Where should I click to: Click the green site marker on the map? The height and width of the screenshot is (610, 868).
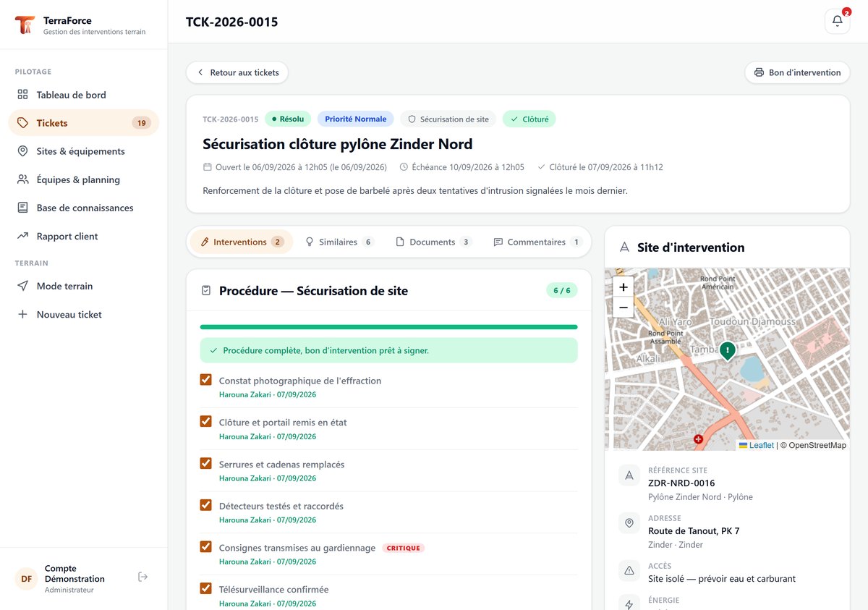[728, 351]
